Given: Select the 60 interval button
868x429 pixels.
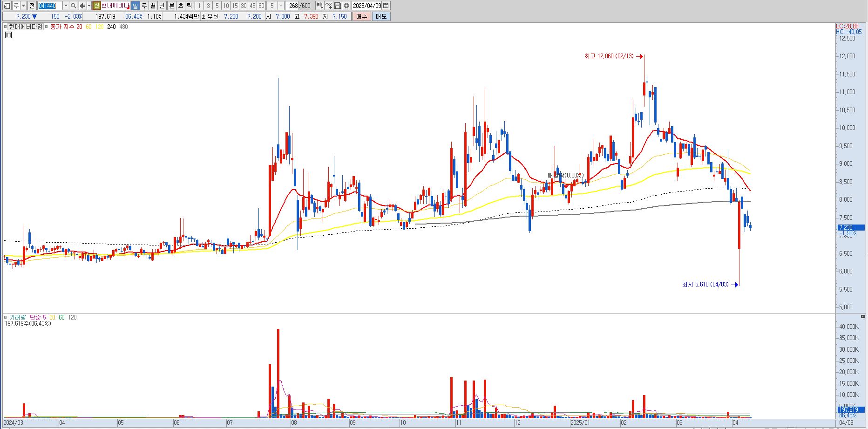Looking at the screenshot, I should [x=261, y=6].
